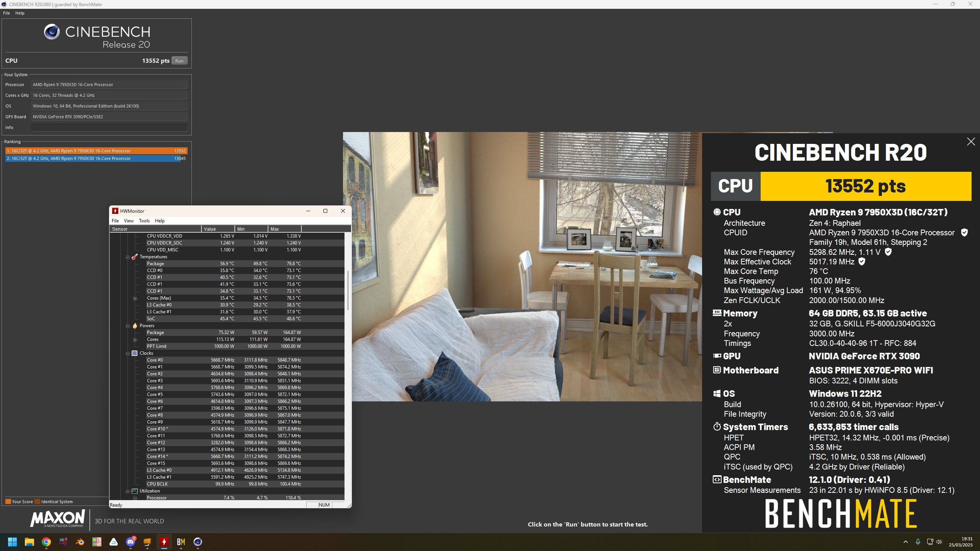
Task: Open the HWMonitor Help menu
Action: (160, 221)
